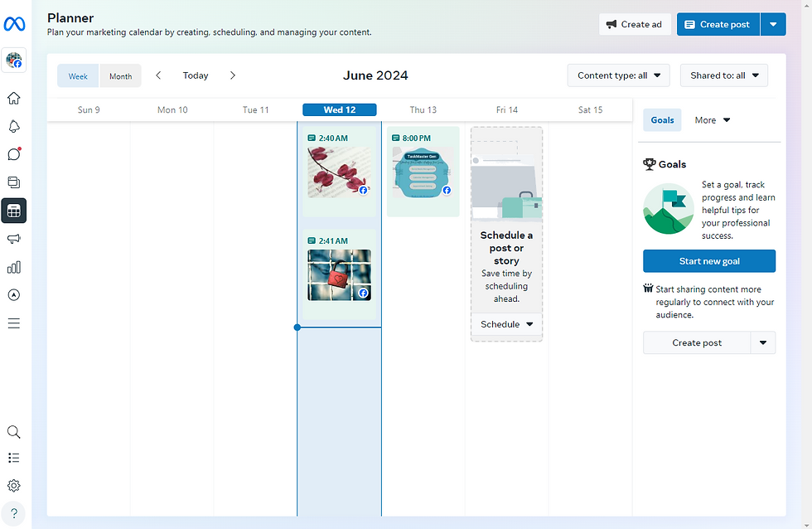
Task: Open the 8:00 PM TaskMaster post thumbnail
Action: click(x=423, y=172)
